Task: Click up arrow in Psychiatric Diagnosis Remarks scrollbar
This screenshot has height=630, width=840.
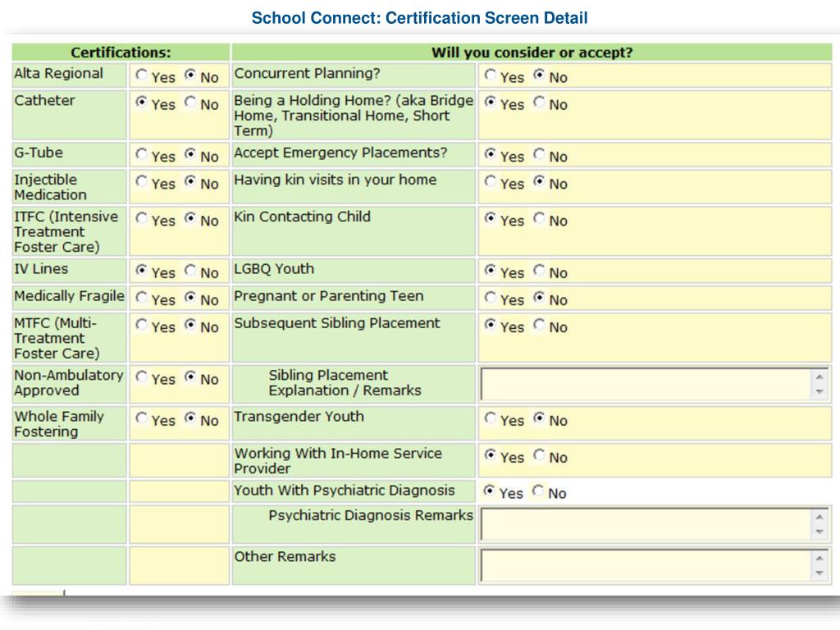Action: tap(819, 517)
